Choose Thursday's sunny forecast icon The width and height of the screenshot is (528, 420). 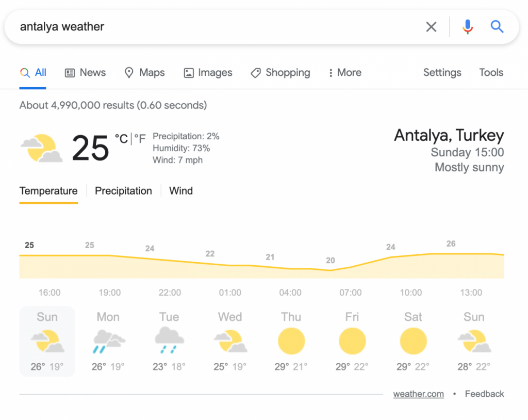coord(291,341)
